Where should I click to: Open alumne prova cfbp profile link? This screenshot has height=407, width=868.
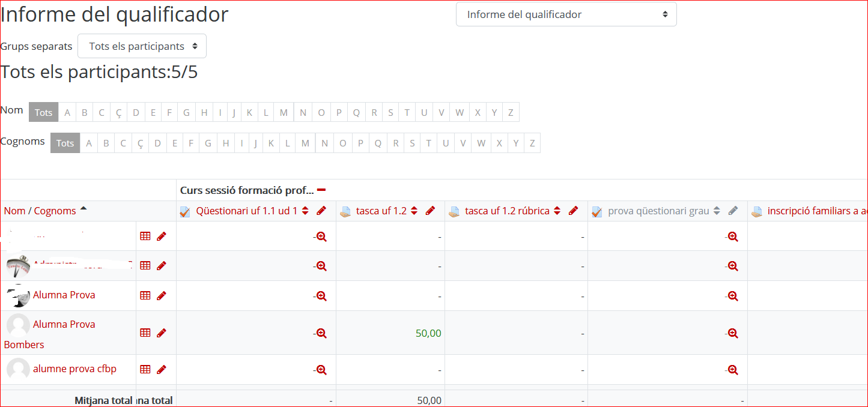pos(74,369)
